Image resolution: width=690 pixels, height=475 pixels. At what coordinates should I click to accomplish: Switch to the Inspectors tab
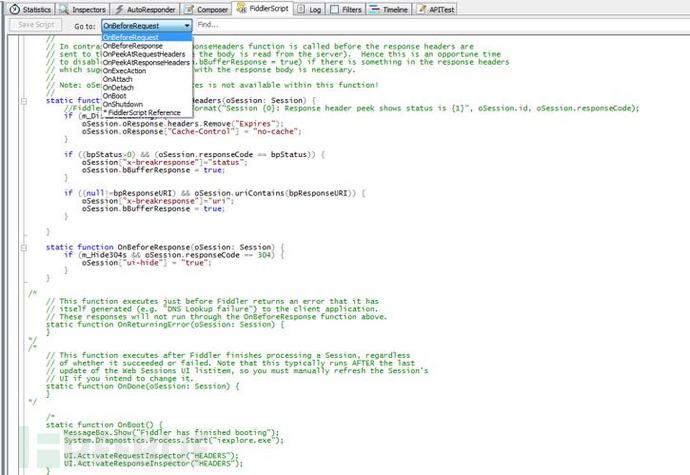(83, 9)
